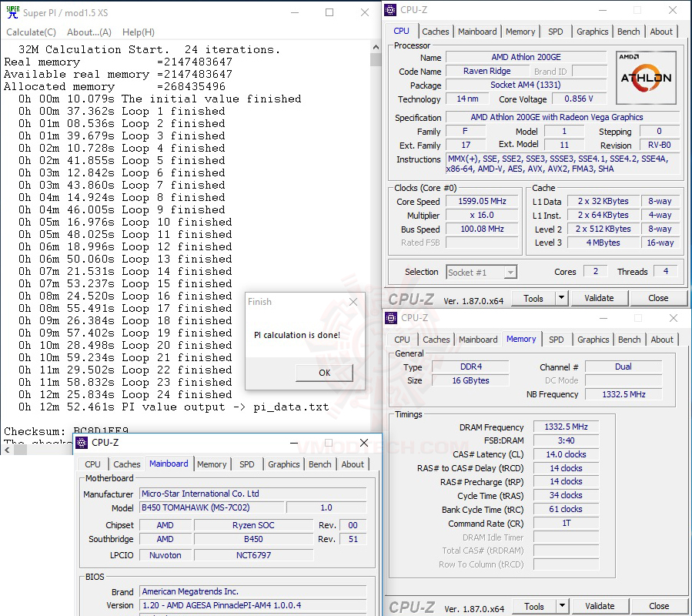Click the CPU-Z icon in the Mainboard window title bar
Screen dimensions: 692x616
pos(82,443)
